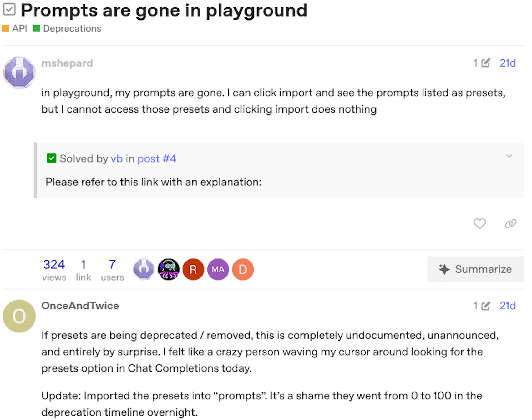Click the solved checkbox beside the topic title
This screenshot has width=532, height=420.
coord(9,9)
